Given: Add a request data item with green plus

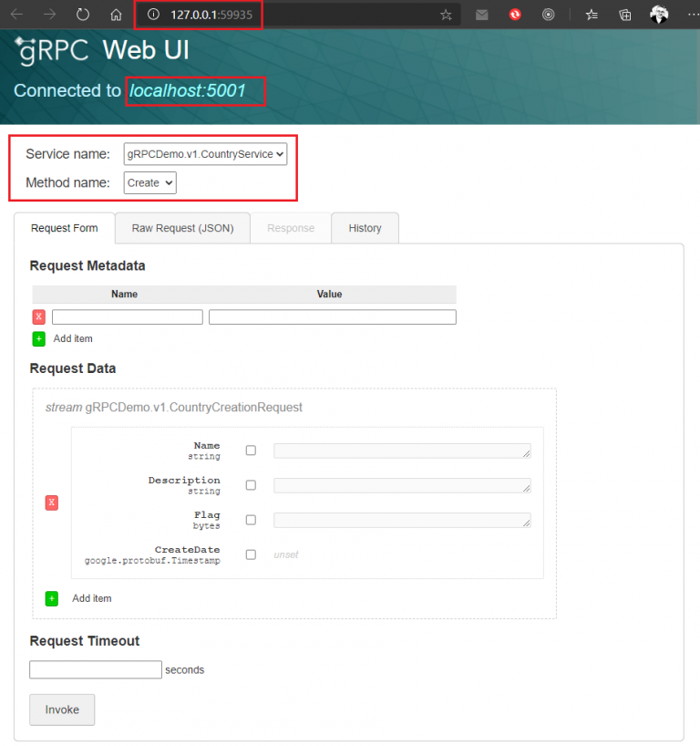Looking at the screenshot, I should (x=52, y=598).
